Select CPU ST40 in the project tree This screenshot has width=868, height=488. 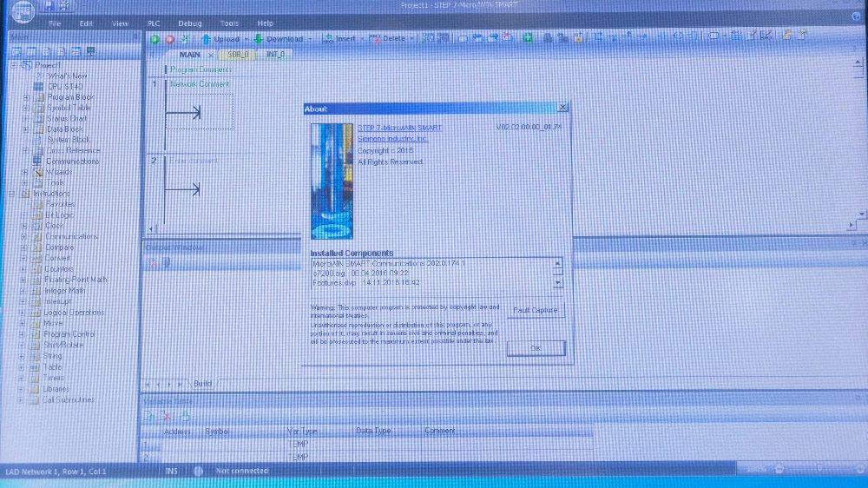(65, 87)
